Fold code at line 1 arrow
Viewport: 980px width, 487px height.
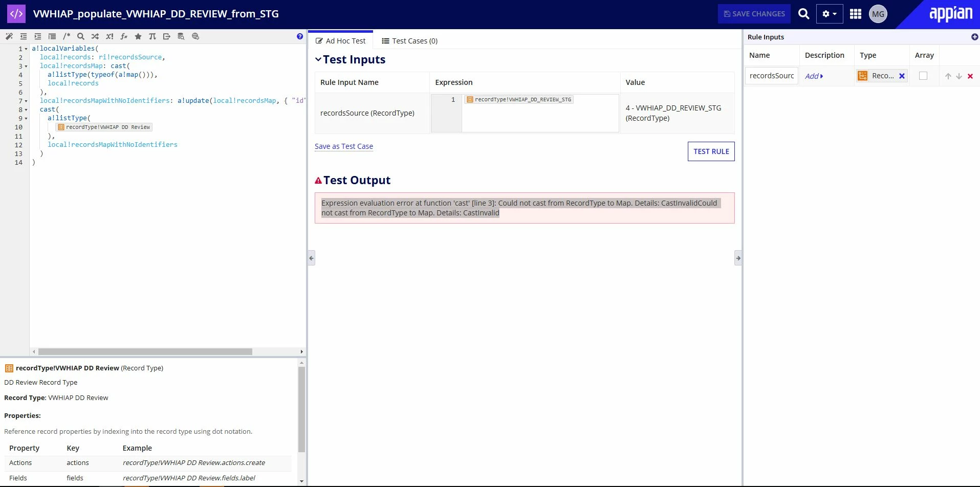[x=26, y=49]
